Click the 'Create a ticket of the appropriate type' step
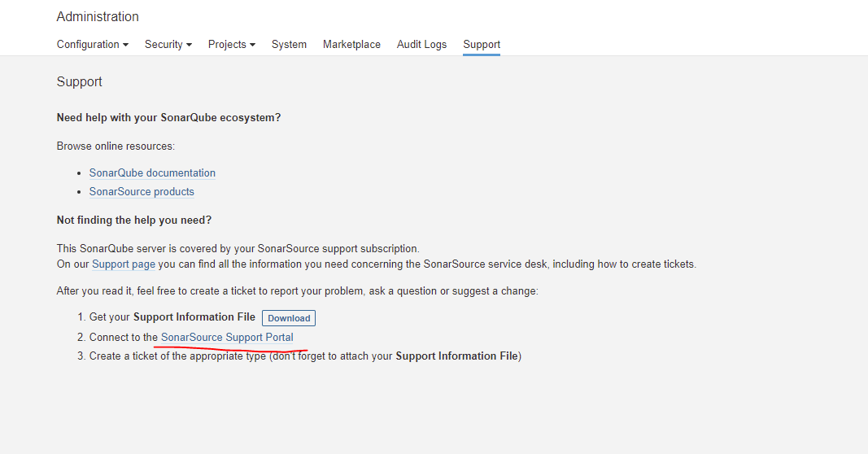This screenshot has height=454, width=868. click(x=305, y=356)
